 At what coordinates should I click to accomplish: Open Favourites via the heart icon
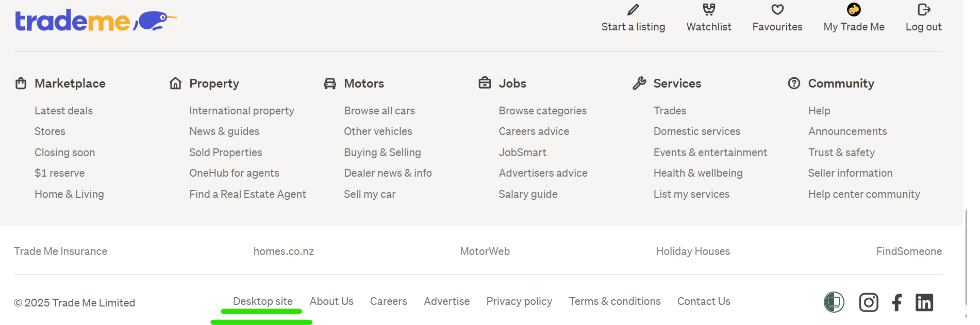777,10
